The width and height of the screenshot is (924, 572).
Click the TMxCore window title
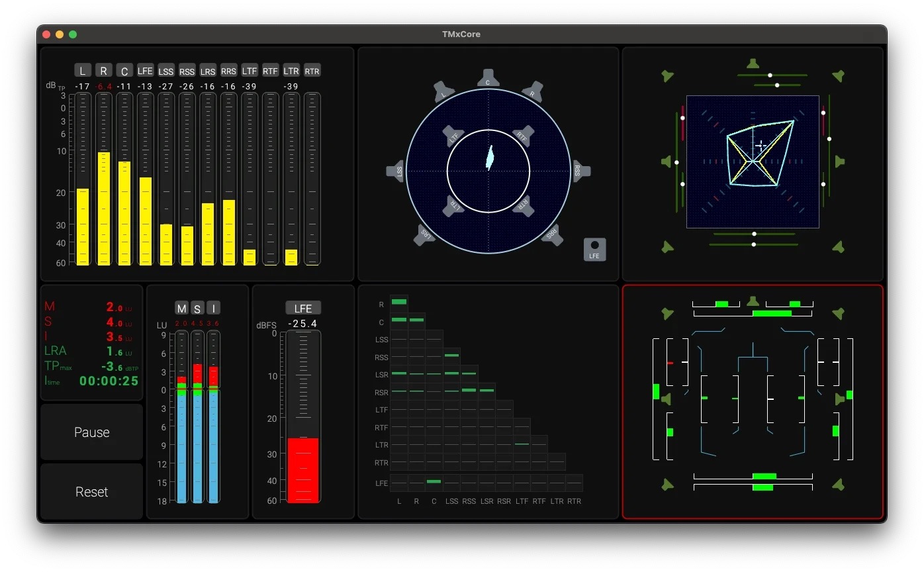click(x=461, y=34)
